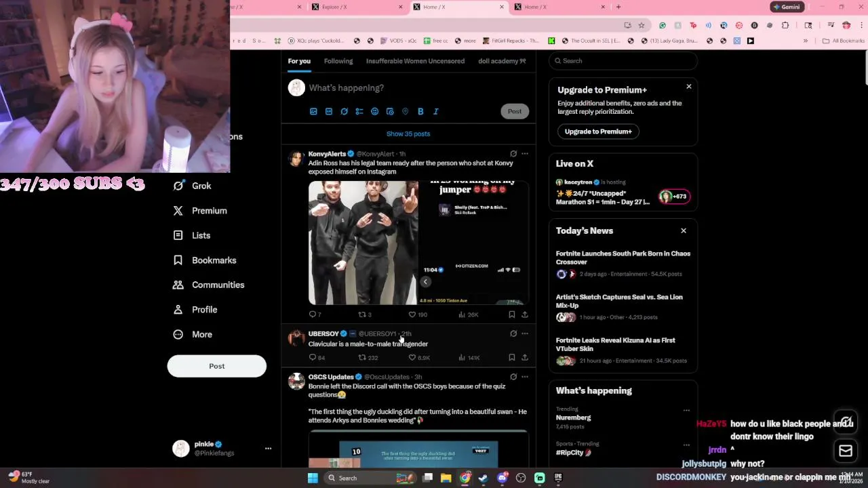The height and width of the screenshot is (488, 868).
Task: Share the KonvyAlerts post
Action: click(524, 314)
